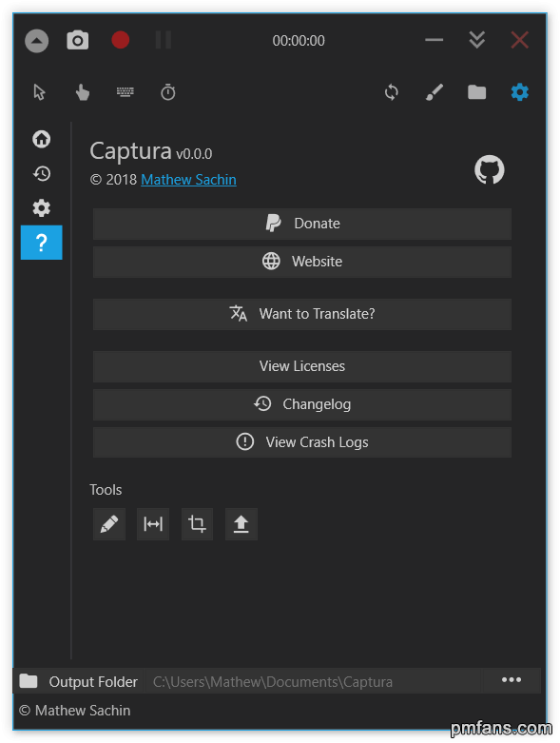
Task: Click the Tools section label
Action: (x=106, y=490)
